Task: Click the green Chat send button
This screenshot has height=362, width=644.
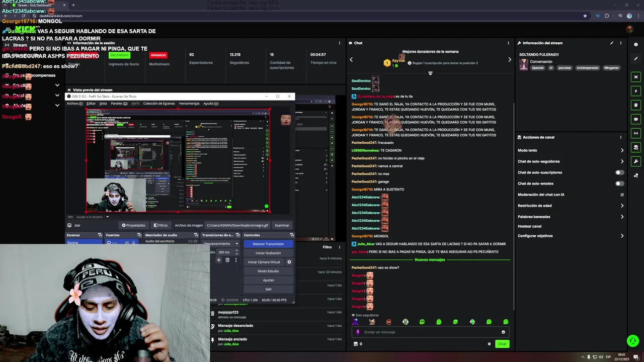Action: click(x=502, y=344)
